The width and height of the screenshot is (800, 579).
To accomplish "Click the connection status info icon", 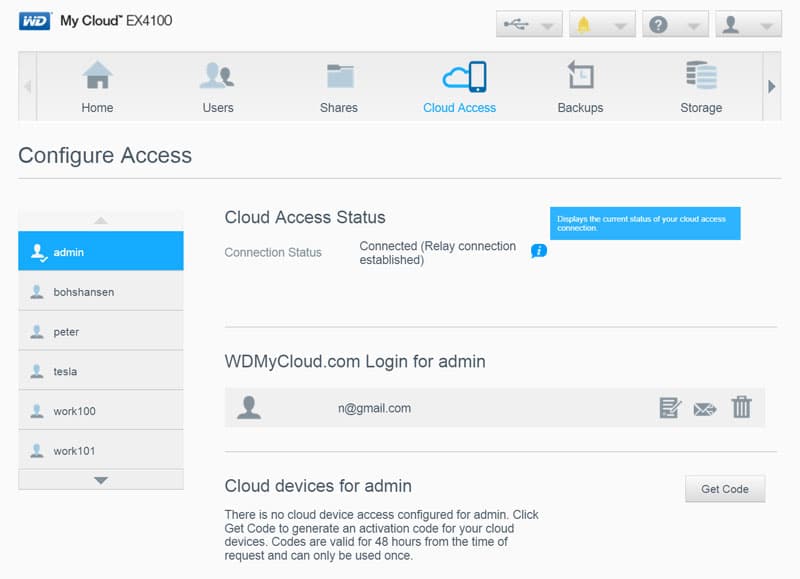I will pos(539,251).
